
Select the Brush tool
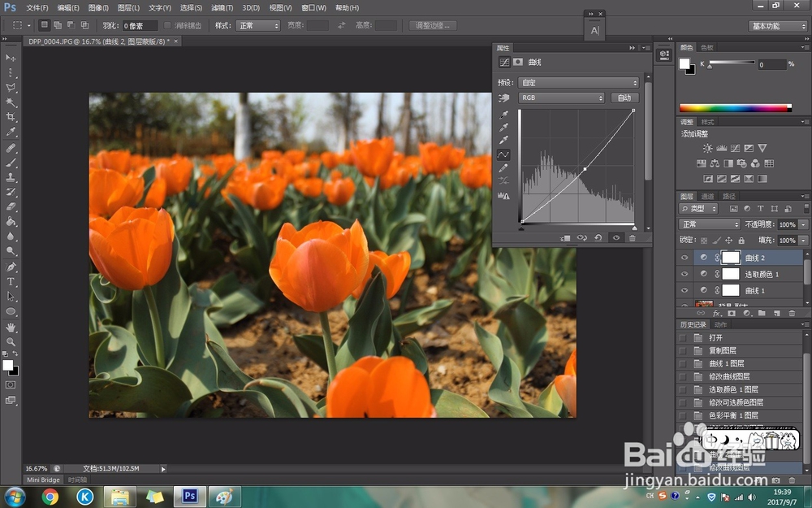[x=11, y=163]
